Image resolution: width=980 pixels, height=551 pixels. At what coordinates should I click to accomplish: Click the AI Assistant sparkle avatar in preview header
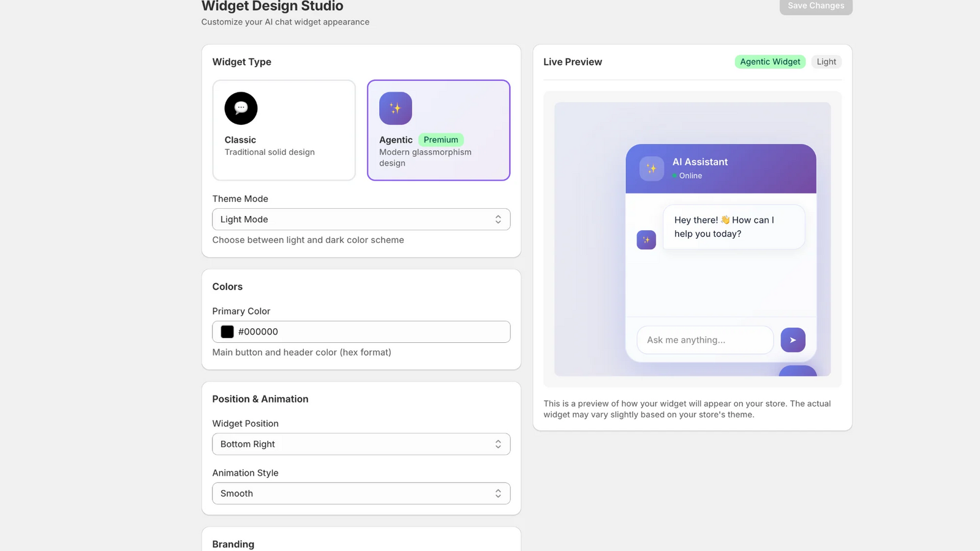click(x=650, y=168)
